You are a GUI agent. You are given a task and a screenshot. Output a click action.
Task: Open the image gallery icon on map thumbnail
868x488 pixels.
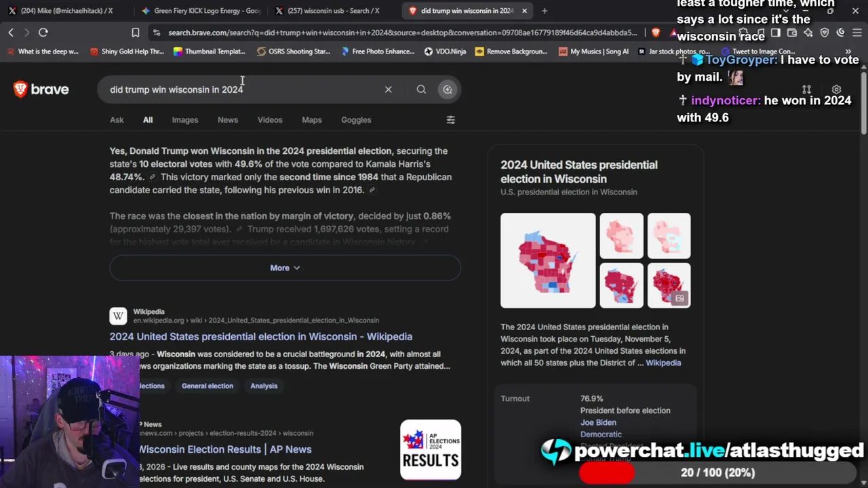coord(679,298)
